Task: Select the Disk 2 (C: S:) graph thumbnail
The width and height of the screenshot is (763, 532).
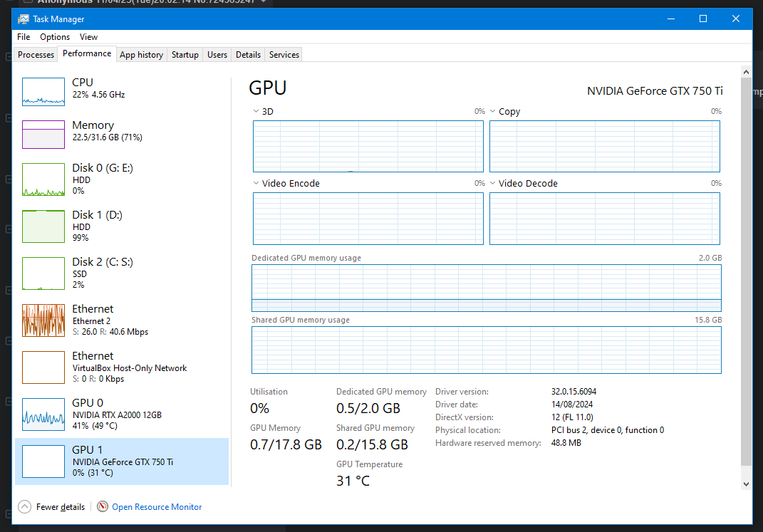Action: click(43, 273)
